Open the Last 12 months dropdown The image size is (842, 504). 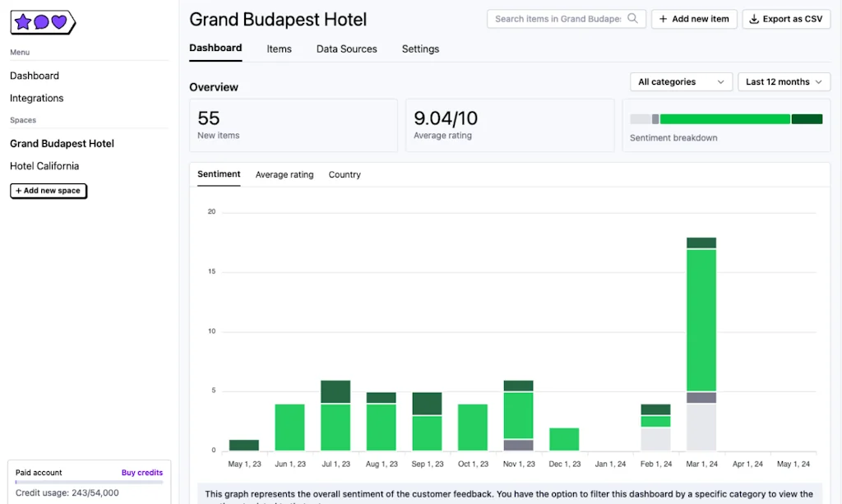tap(783, 81)
